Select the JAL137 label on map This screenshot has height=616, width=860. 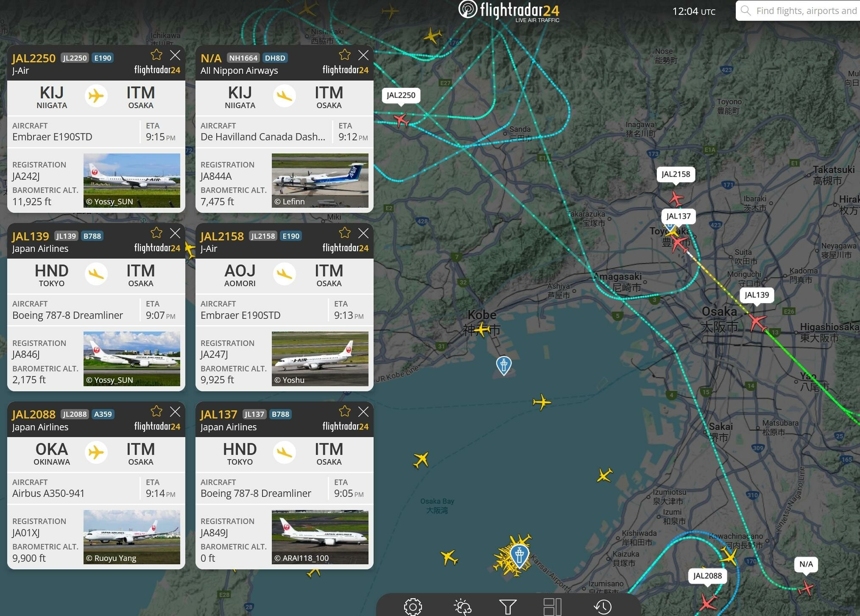point(679,216)
